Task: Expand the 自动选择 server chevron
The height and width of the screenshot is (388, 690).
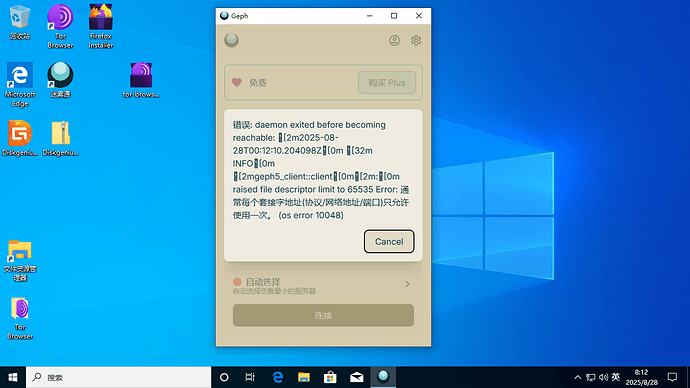Action: pos(407,284)
